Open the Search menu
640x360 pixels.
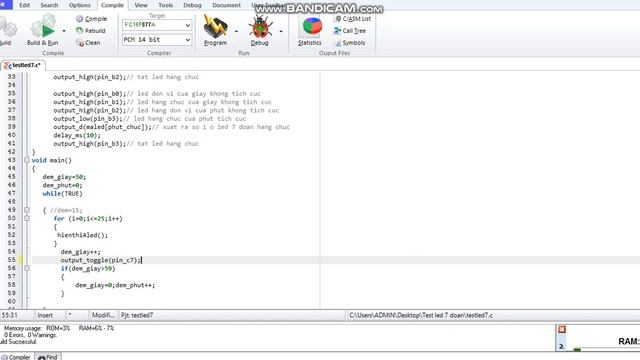pos(49,5)
